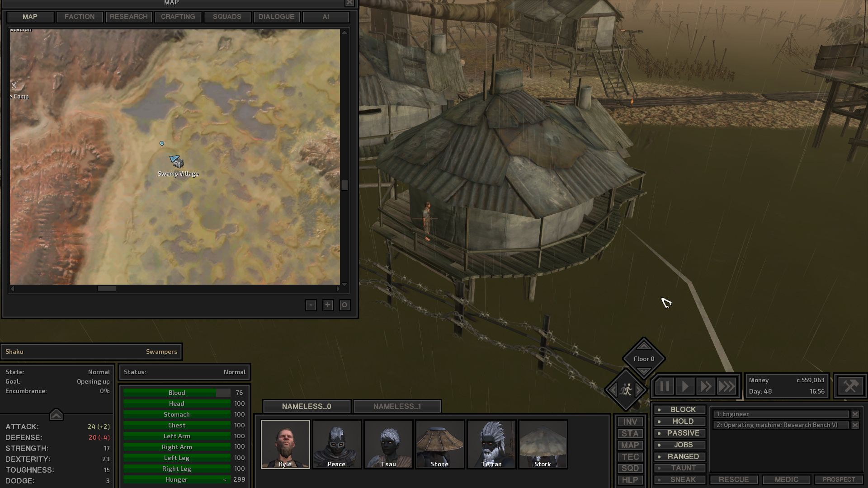Select the NAMELESS_0 squad tab
The image size is (868, 488).
coord(307,406)
